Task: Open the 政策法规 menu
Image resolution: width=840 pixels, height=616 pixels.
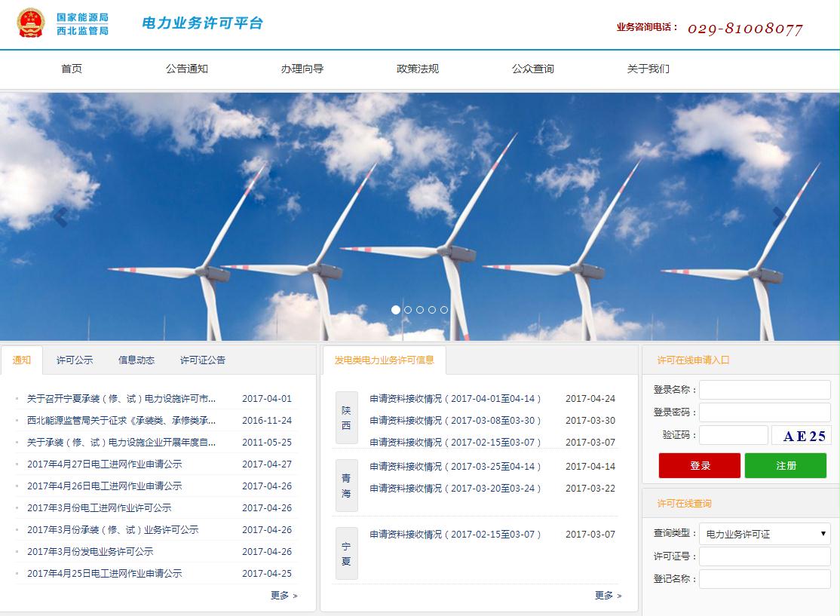Action: 418,69
